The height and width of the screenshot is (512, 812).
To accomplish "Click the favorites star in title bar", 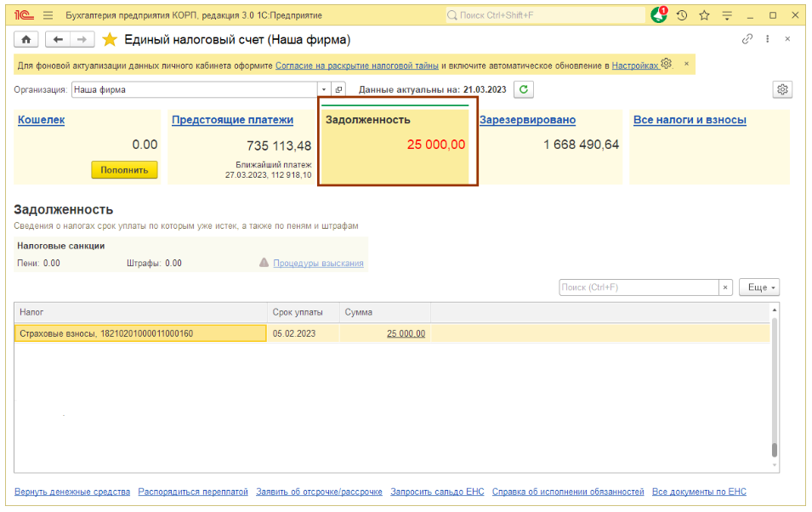I will click(704, 15).
